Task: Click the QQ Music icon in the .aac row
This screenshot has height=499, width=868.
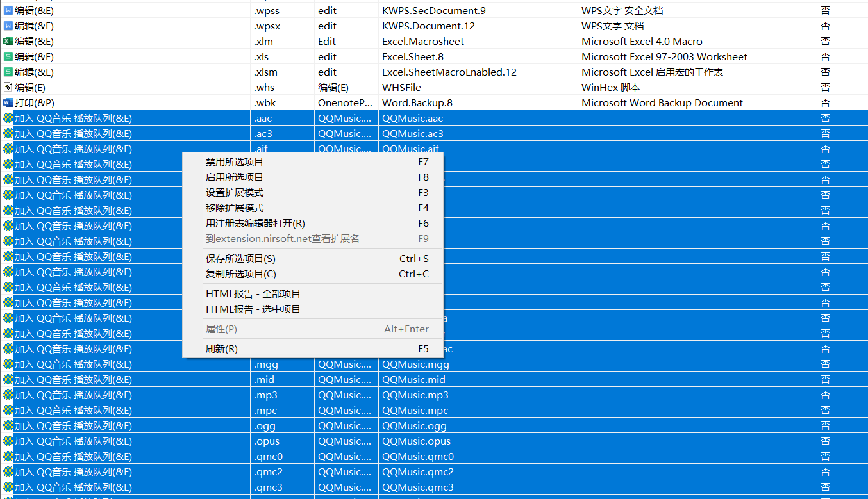Action: (8, 118)
